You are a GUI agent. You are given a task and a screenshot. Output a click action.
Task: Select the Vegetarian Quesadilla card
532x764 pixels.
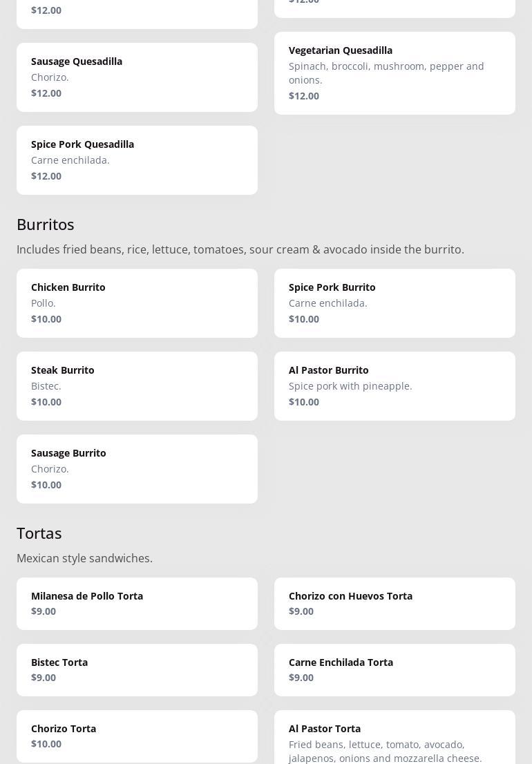(x=395, y=73)
